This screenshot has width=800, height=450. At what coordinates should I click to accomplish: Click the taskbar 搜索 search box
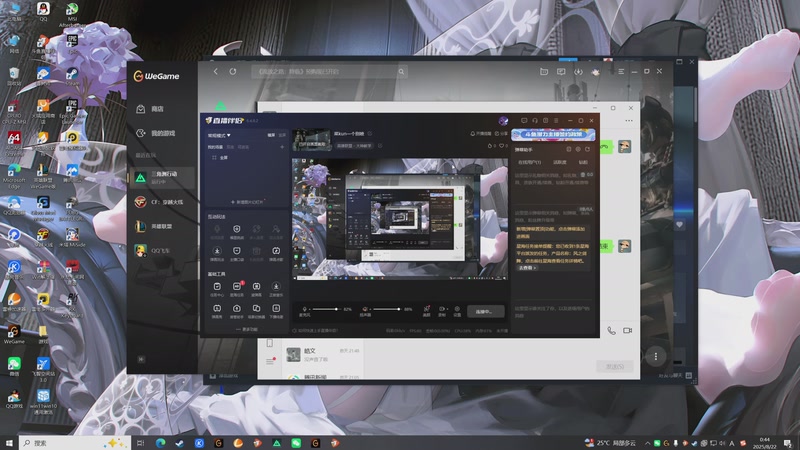tap(74, 443)
